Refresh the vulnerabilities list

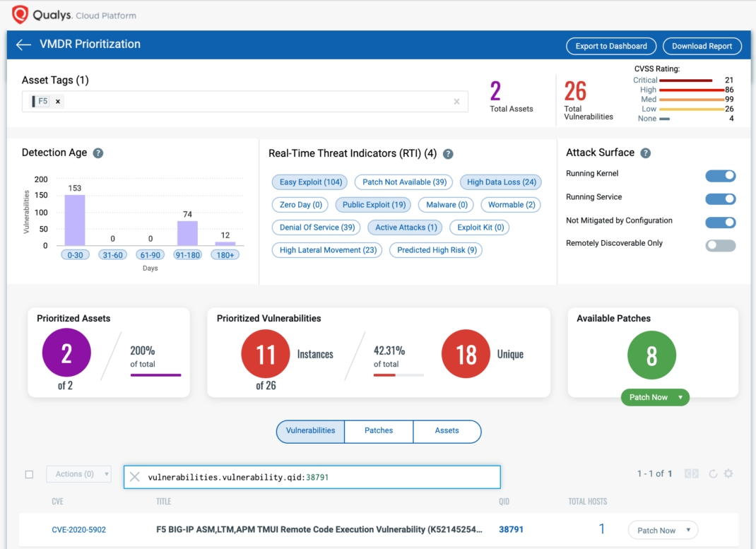[x=713, y=474]
